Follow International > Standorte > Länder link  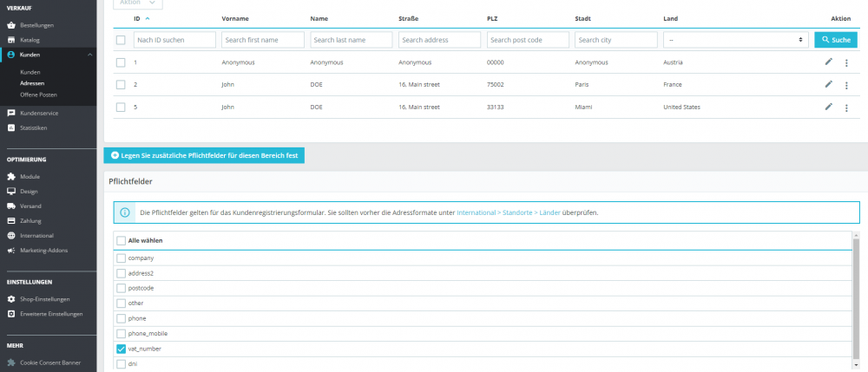point(508,212)
